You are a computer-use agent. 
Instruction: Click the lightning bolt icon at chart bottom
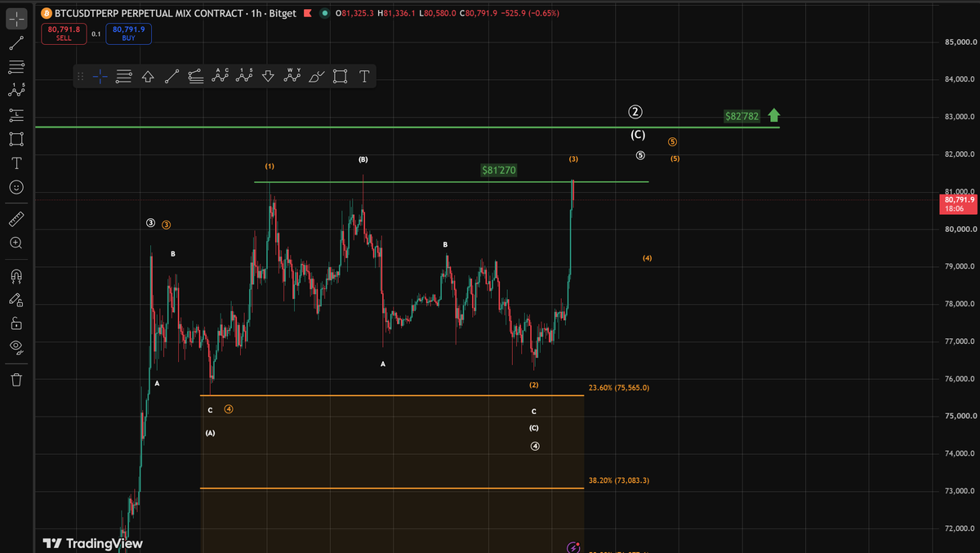pos(573,546)
